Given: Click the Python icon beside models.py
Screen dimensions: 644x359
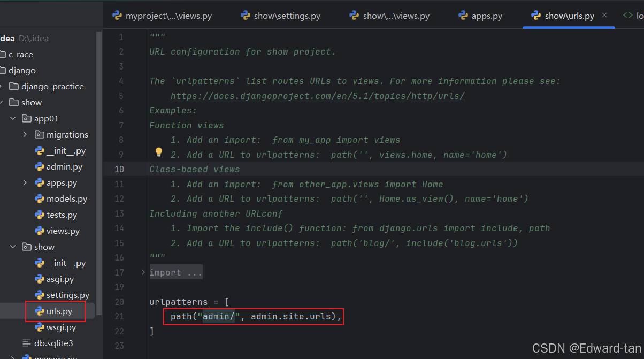Looking at the screenshot, I should [39, 199].
